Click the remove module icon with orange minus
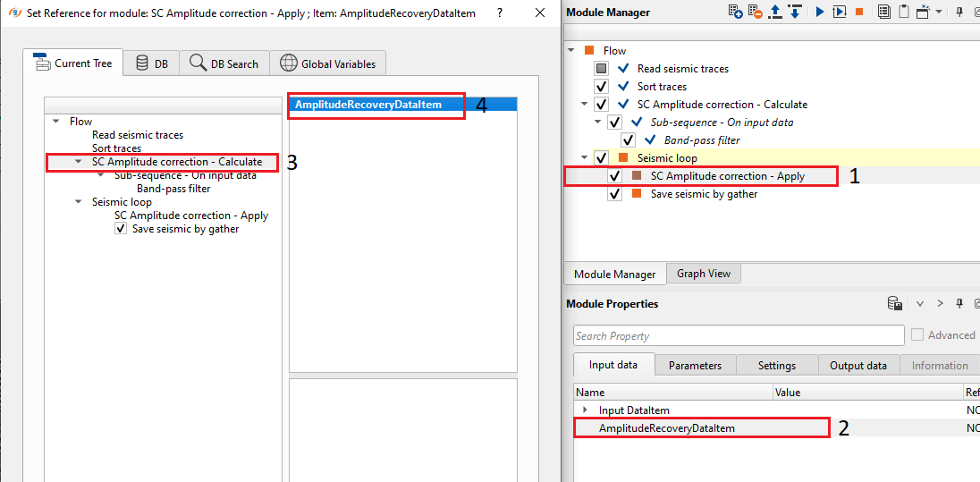The height and width of the screenshot is (482, 980). [x=756, y=12]
